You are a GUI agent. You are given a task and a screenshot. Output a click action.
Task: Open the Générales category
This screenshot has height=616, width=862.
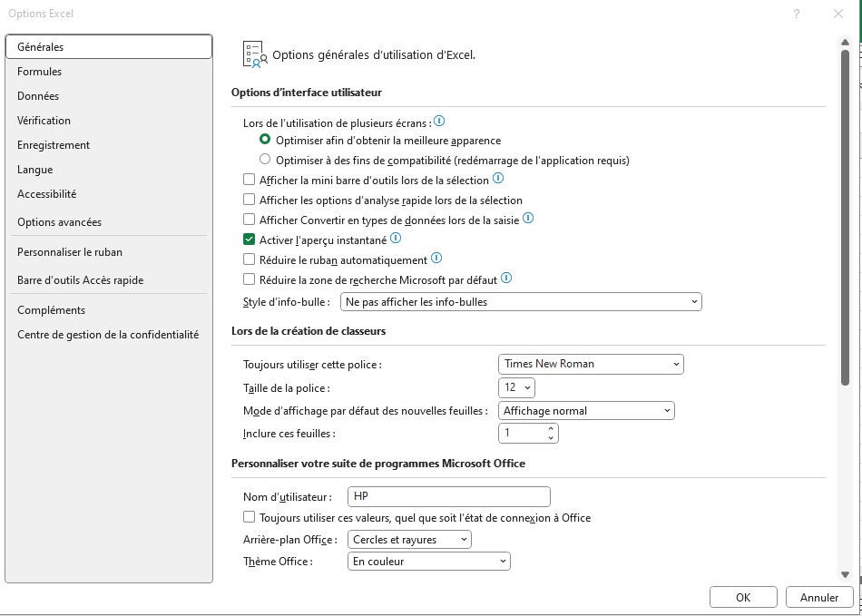[x=109, y=46]
